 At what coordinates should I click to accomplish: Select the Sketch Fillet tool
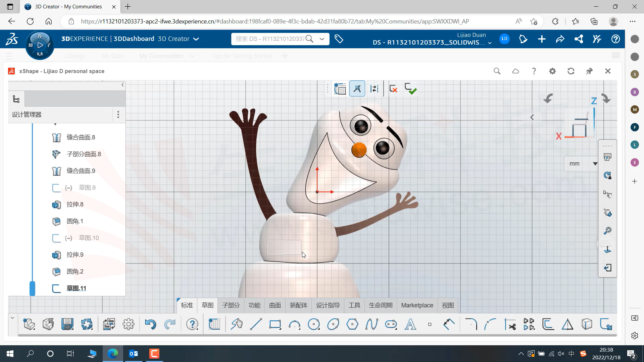pyautogui.click(x=471, y=324)
